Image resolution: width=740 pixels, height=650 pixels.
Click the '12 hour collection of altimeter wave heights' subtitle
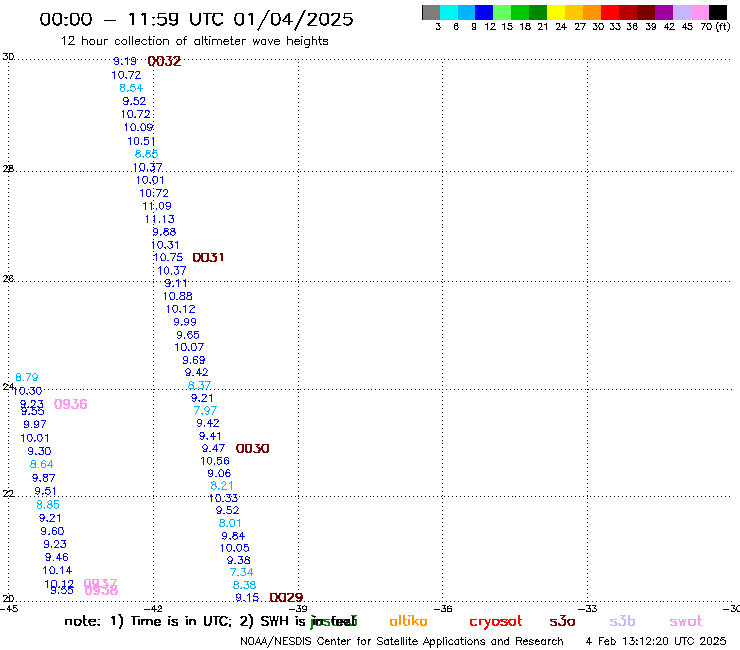[194, 41]
